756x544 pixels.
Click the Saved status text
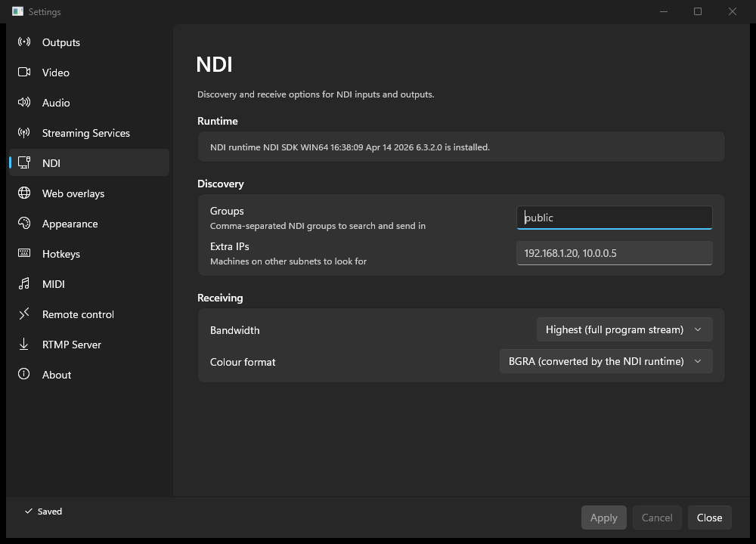pos(50,512)
